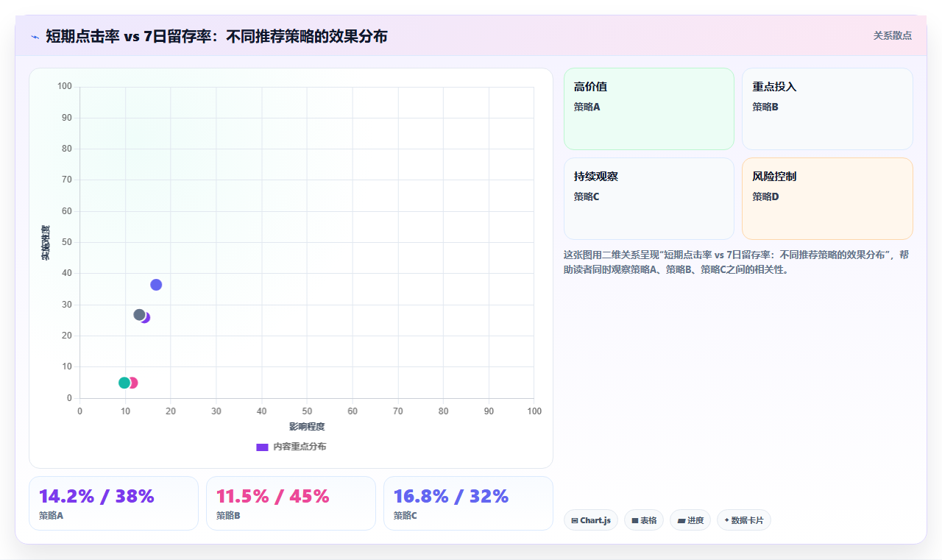Image resolution: width=942 pixels, height=560 pixels.
Task: Select the 14.2% / 38% 策略A stat card
Action: [x=113, y=503]
